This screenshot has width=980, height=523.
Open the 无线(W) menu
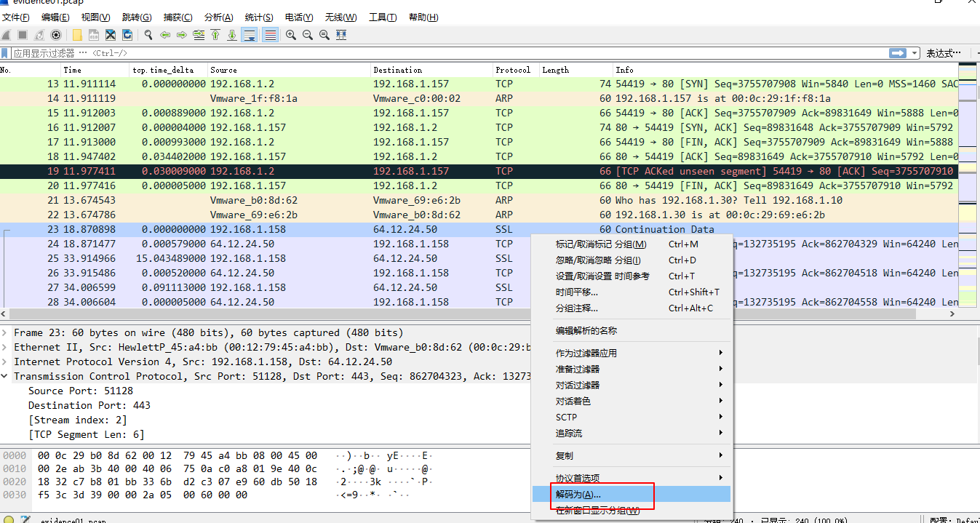(340, 17)
